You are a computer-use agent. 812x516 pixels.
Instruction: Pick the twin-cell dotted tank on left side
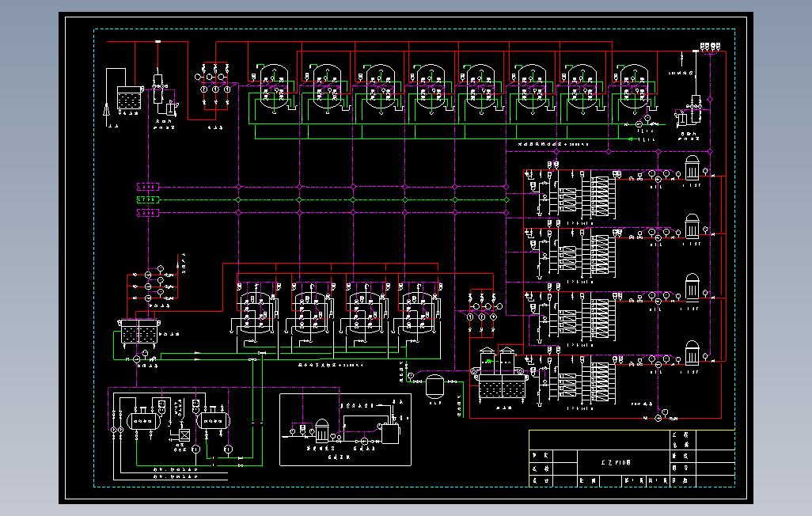[138, 332]
